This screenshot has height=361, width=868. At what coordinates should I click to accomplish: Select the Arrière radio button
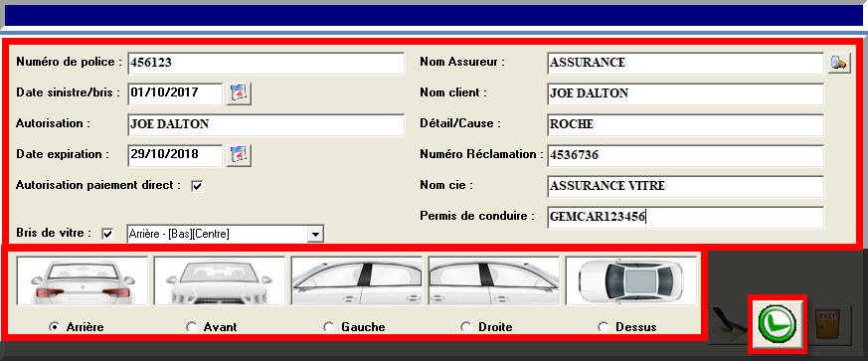coord(55,327)
